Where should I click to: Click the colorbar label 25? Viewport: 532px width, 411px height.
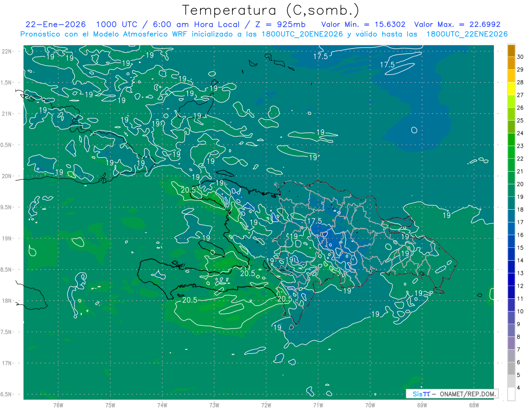tap(520, 121)
